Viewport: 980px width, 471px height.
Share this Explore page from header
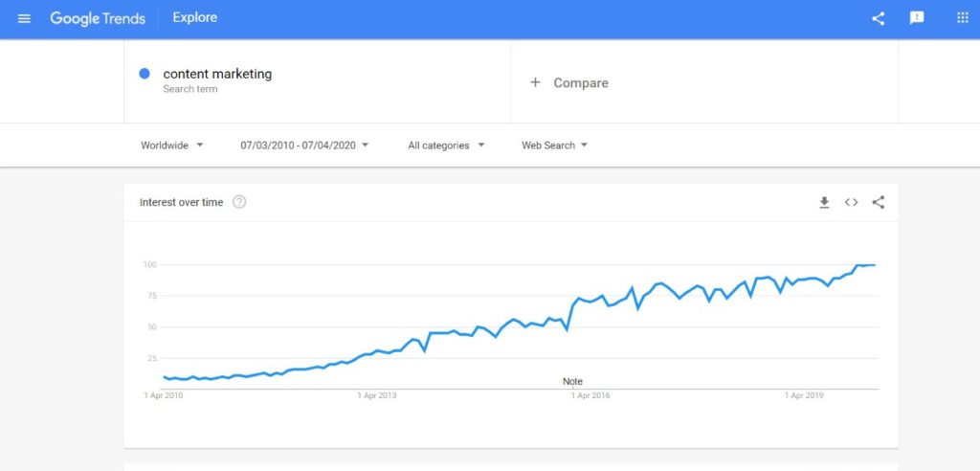[x=878, y=18]
